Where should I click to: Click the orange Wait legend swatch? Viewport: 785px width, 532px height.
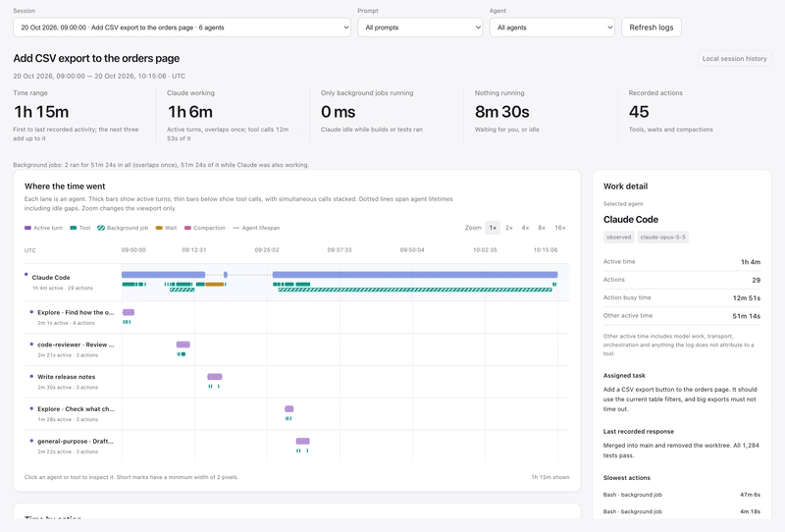pos(159,228)
